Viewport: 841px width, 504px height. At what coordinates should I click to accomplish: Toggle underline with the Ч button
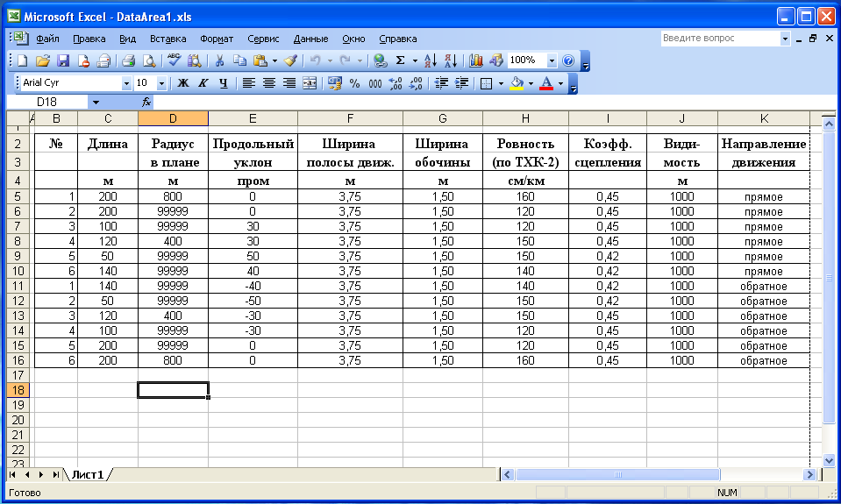[223, 83]
